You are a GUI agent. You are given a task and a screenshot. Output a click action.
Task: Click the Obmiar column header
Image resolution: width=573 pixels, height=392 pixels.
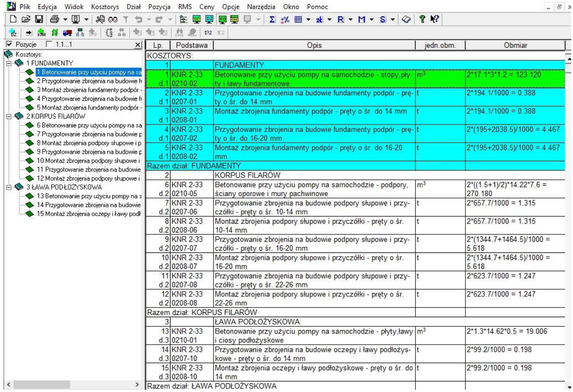(515, 46)
